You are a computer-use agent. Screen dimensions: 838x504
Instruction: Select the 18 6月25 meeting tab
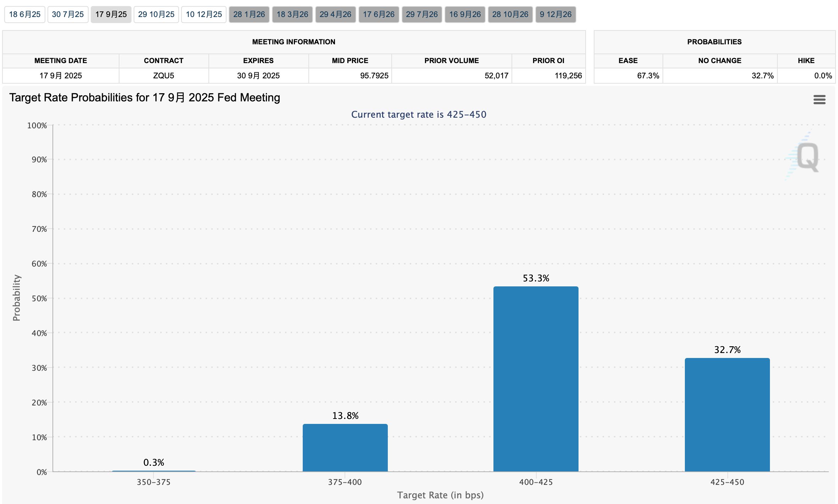tap(25, 15)
